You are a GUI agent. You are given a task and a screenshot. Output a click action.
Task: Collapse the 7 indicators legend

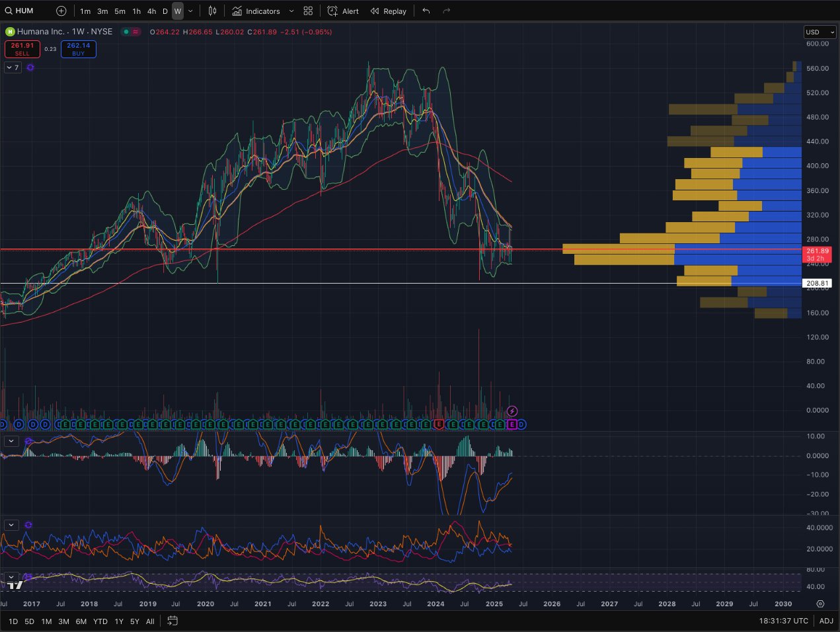click(x=13, y=67)
